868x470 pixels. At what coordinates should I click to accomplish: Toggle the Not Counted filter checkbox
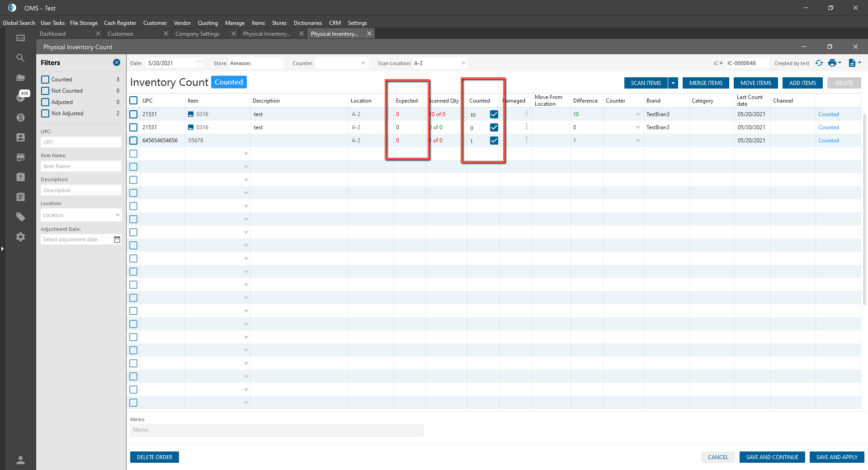pyautogui.click(x=45, y=91)
